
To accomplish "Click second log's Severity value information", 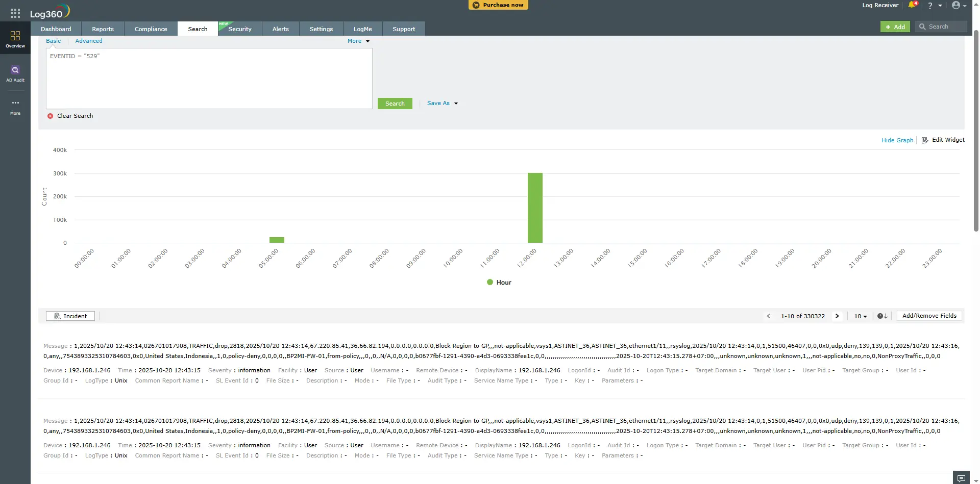I will [x=254, y=445].
